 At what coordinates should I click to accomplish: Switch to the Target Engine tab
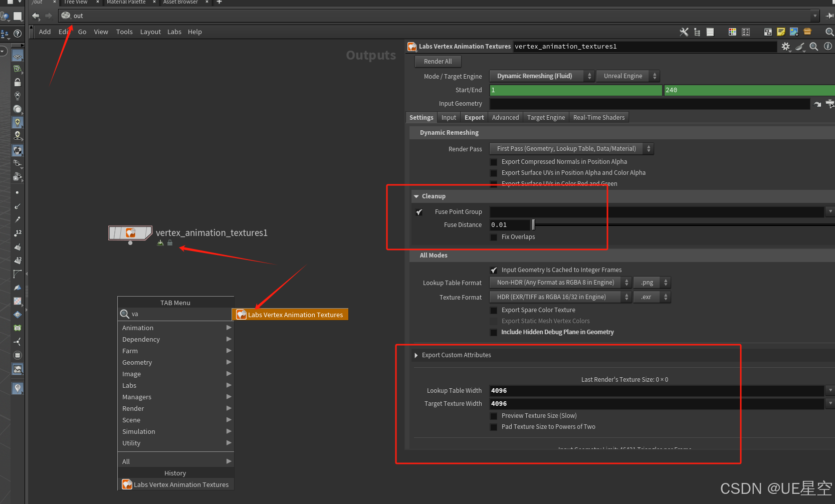click(546, 118)
